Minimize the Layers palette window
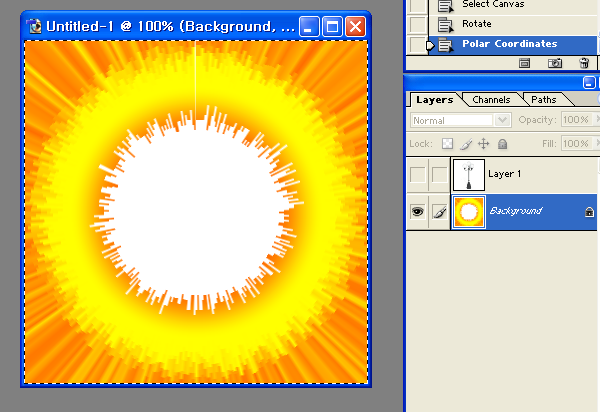Screen dimensions: 600x412 point(589,82)
